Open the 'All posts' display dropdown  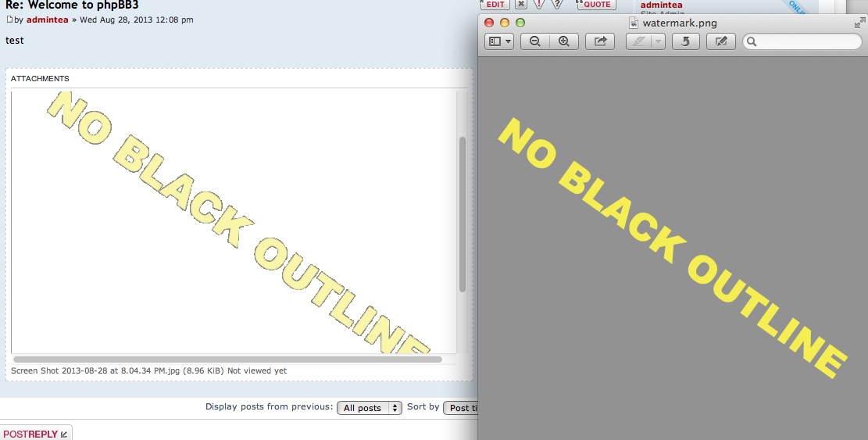pyautogui.click(x=369, y=408)
